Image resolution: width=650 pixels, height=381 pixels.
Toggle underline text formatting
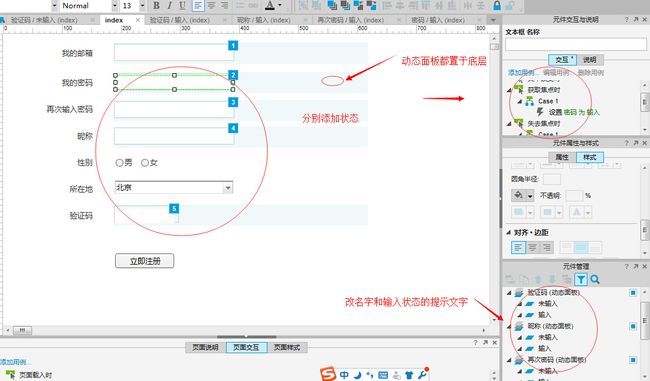click(x=182, y=5)
